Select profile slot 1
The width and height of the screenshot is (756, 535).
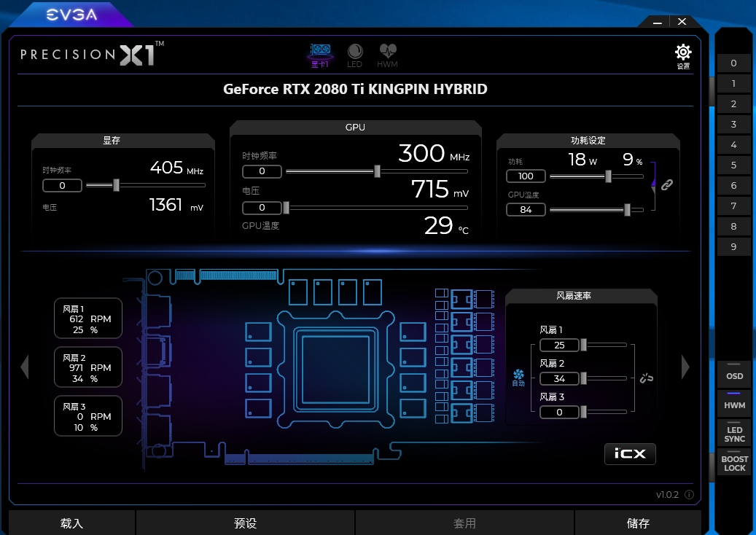733,83
